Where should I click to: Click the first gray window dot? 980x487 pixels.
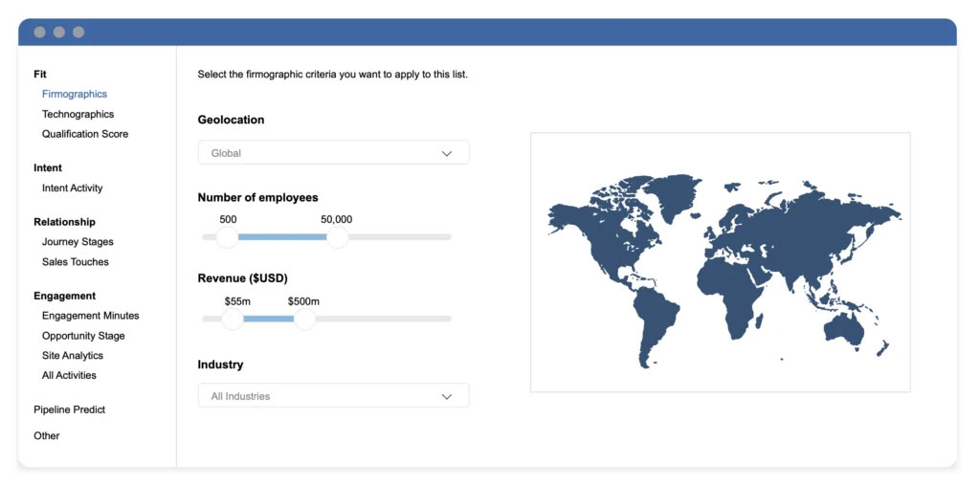39,32
